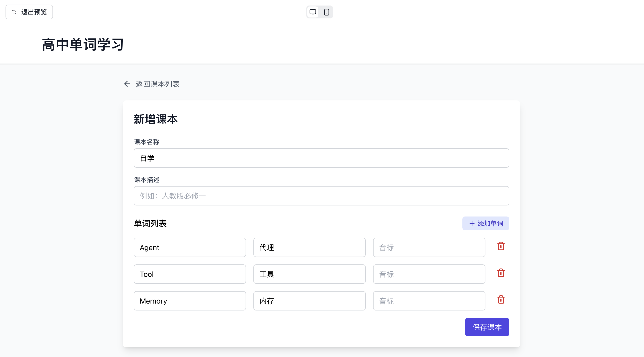Click the Agent word input
The height and width of the screenshot is (357, 644).
click(x=190, y=247)
